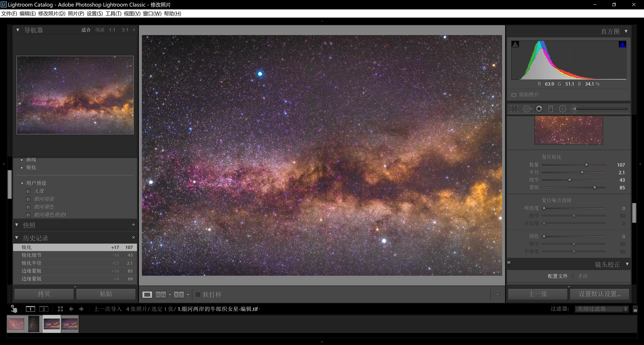
Task: Adjust the sharpening 半径 radius slider
Action: (582, 172)
